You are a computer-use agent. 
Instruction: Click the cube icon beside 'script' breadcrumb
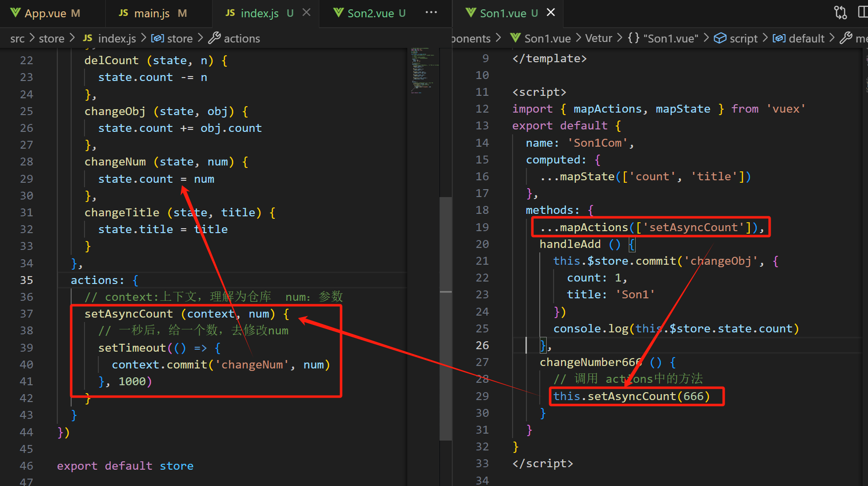pos(720,38)
